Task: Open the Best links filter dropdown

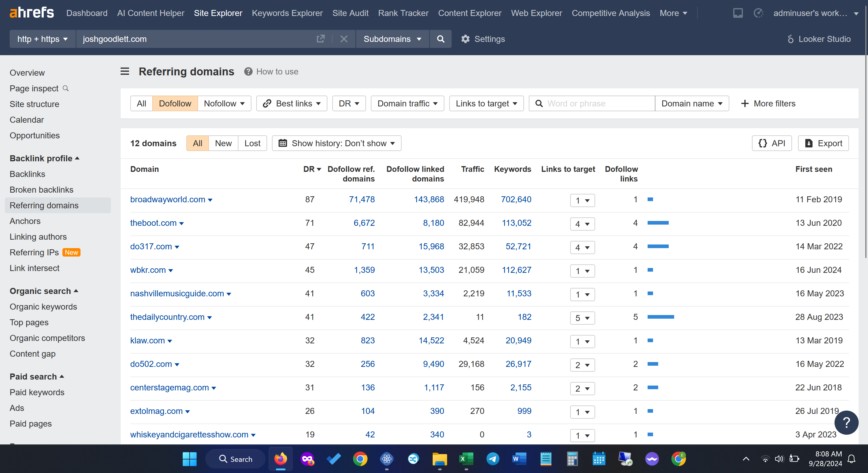Action: tap(292, 103)
